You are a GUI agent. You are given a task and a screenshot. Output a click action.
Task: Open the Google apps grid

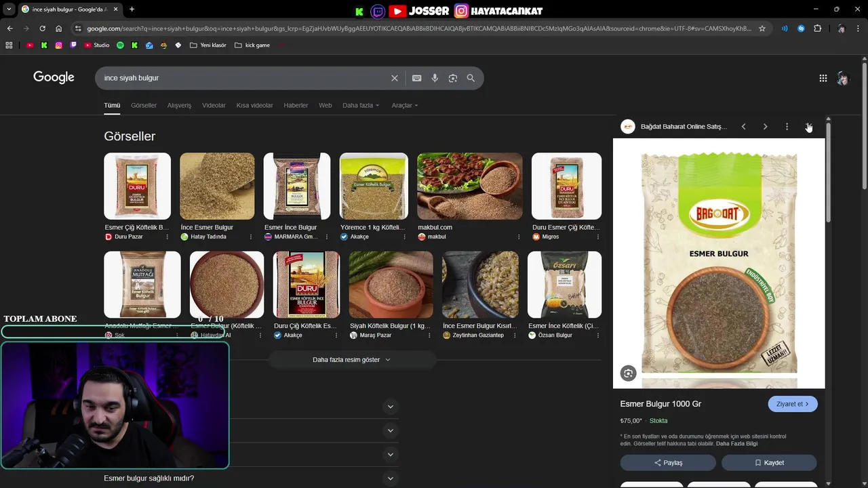coord(823,78)
